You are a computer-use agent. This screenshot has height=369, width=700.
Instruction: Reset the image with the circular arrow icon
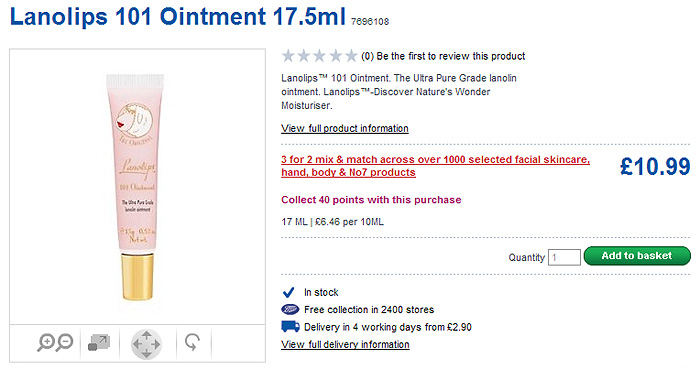(192, 343)
